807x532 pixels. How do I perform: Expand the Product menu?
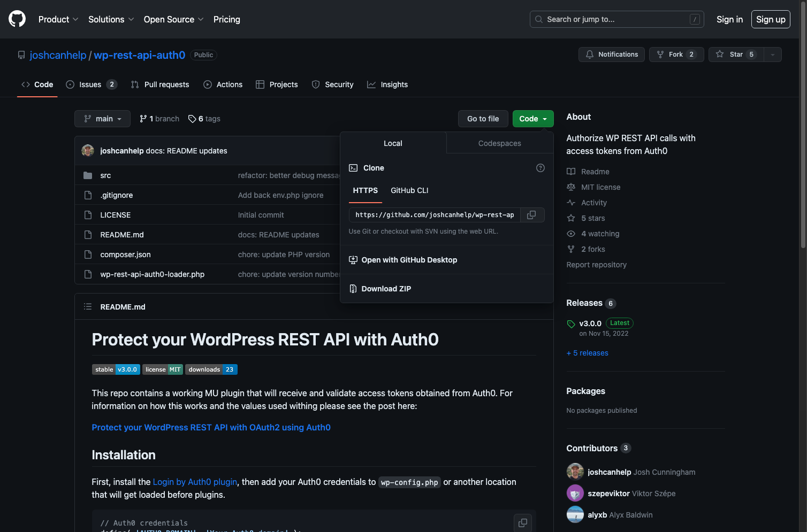(58, 19)
